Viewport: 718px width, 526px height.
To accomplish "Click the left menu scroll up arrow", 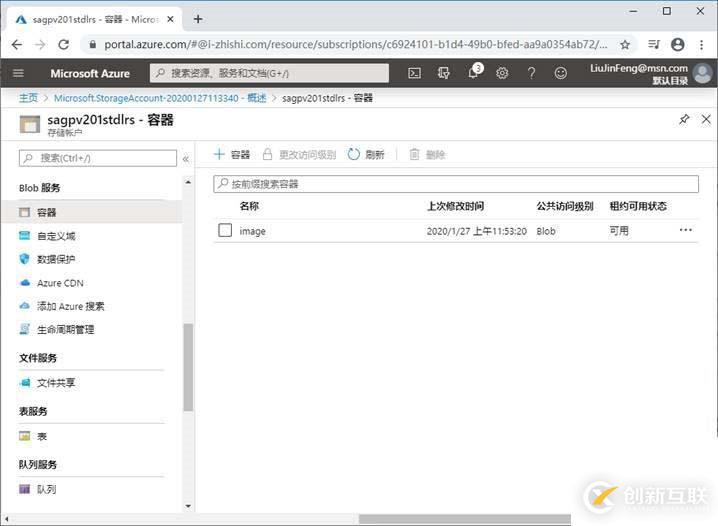I will tap(188, 182).
